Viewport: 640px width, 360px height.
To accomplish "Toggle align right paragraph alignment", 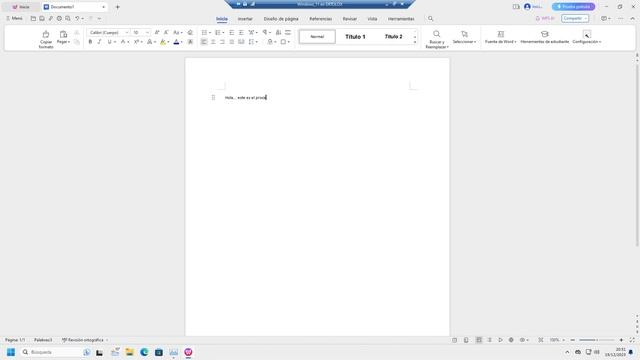I will coord(222,42).
